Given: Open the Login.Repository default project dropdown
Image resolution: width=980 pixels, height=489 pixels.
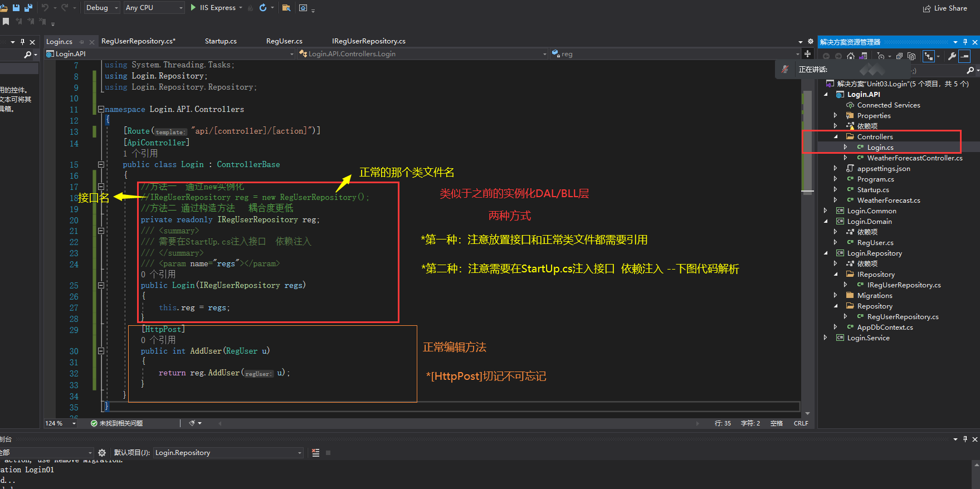Looking at the screenshot, I should tap(228, 453).
